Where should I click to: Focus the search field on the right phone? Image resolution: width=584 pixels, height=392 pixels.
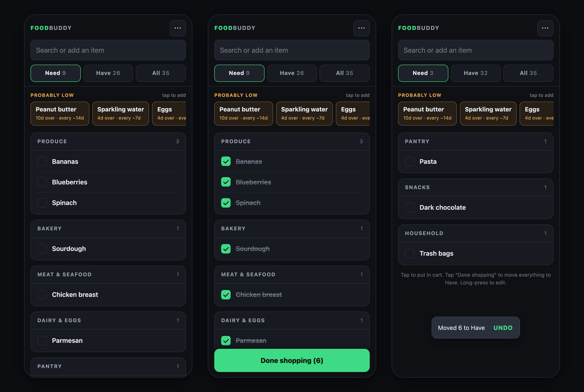click(x=476, y=50)
